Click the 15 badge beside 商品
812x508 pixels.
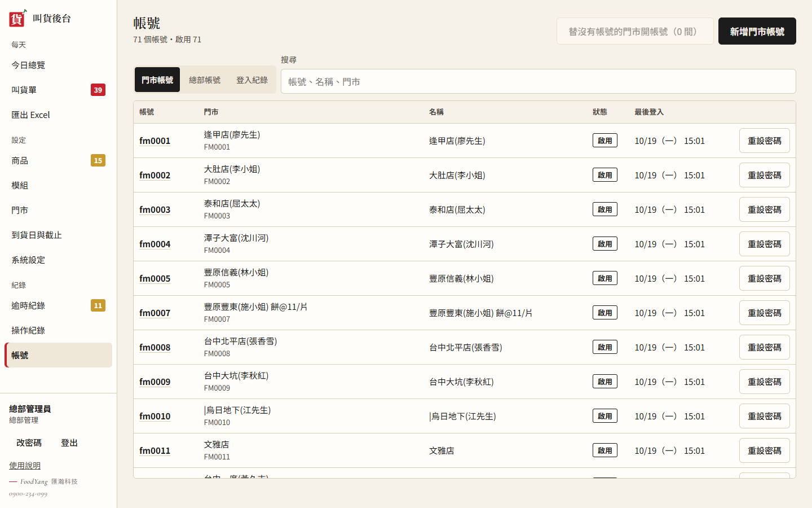pos(98,160)
